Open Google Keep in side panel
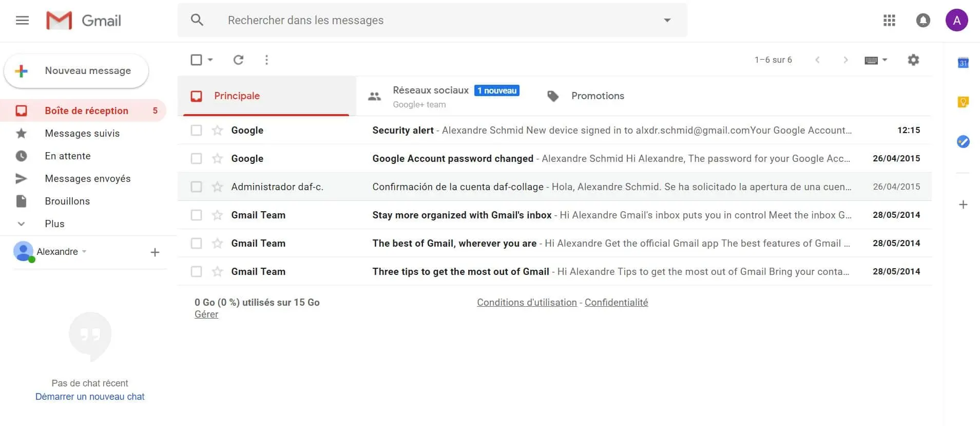This screenshot has height=426, width=980. [963, 102]
